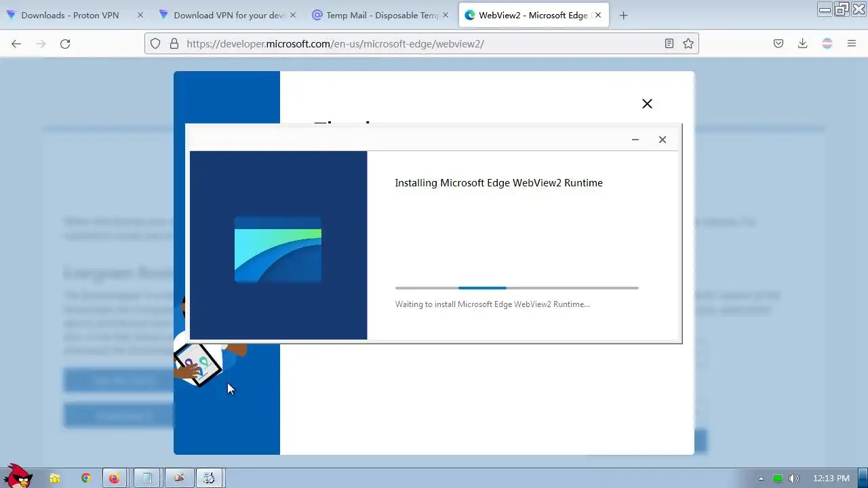Close the WebView2 - Microsoft Edge tab

(598, 15)
